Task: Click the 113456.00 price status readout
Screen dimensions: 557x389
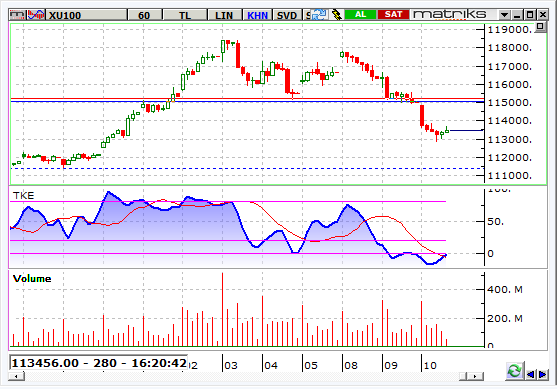Action: [98, 363]
